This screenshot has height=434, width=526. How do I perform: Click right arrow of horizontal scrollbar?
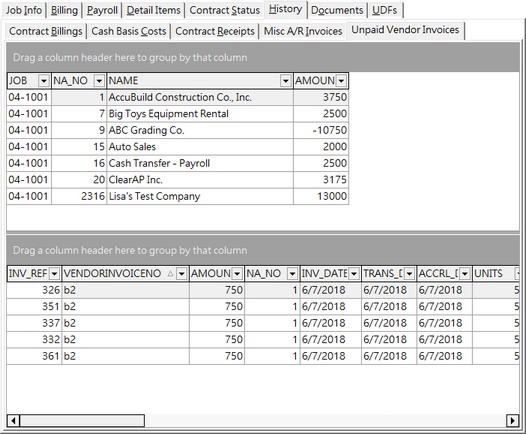(x=512, y=420)
